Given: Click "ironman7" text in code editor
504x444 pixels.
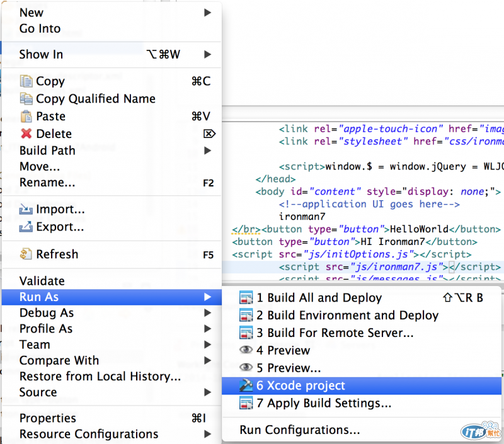Looking at the screenshot, I should pyautogui.click(x=302, y=217).
